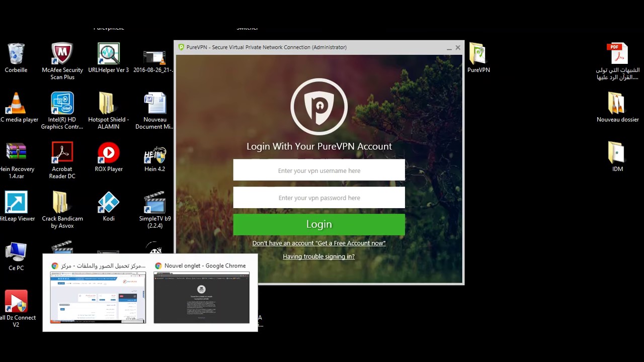Click the vpn password input field

319,198
